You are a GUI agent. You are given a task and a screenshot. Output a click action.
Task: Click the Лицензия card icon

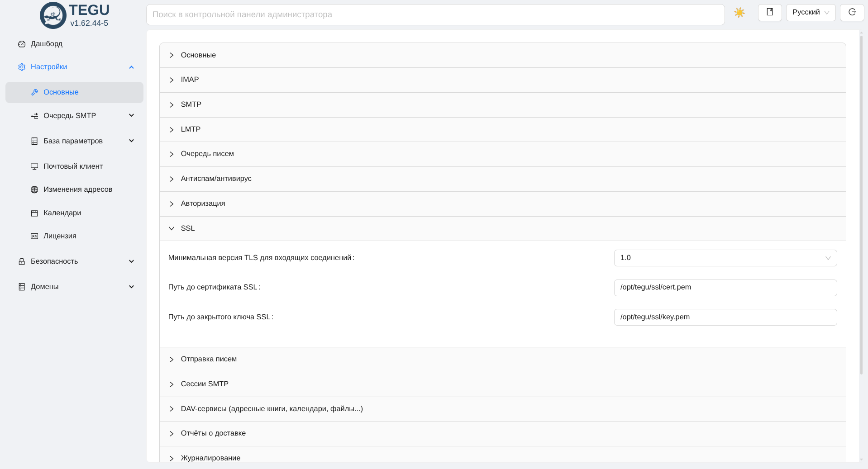34,236
